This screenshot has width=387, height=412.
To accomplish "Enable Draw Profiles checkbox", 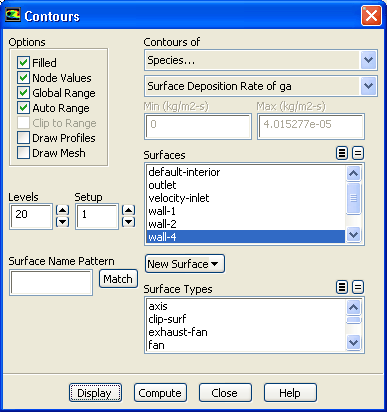I will coord(23,138).
